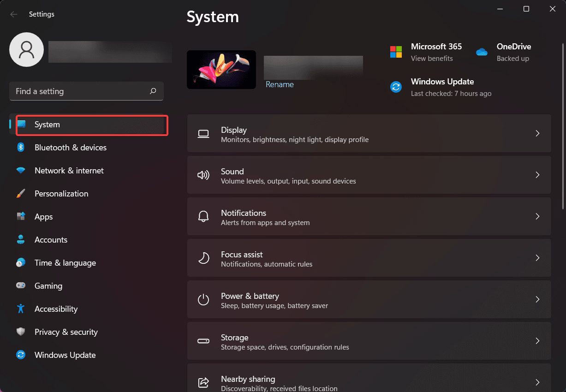Click the magnifier icon in search box
This screenshot has height=392, width=566.
pyautogui.click(x=153, y=91)
